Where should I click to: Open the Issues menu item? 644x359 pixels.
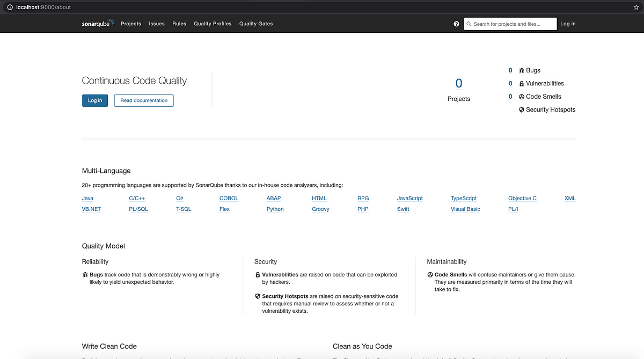point(157,24)
